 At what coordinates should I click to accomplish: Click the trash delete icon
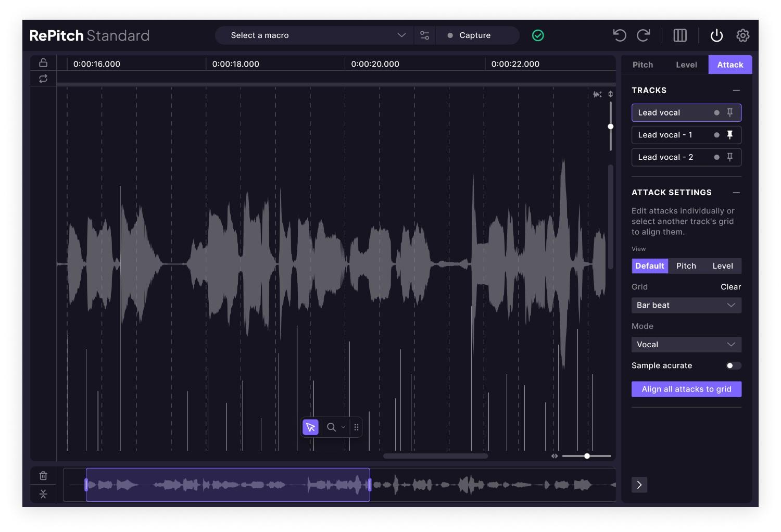coord(43,475)
